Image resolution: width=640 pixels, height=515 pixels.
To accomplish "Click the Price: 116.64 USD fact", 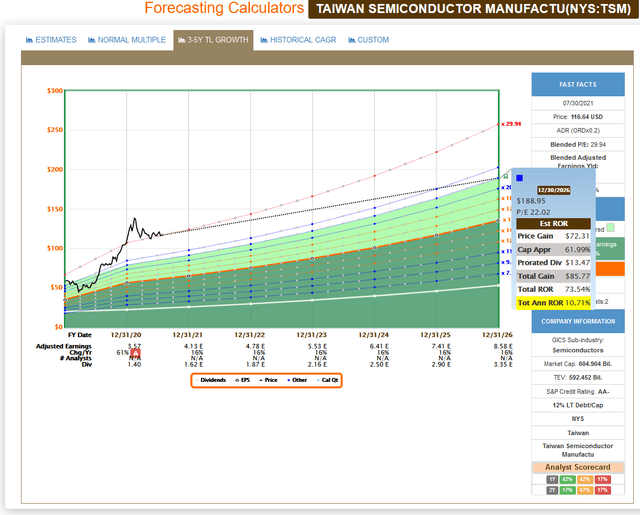I will point(578,117).
